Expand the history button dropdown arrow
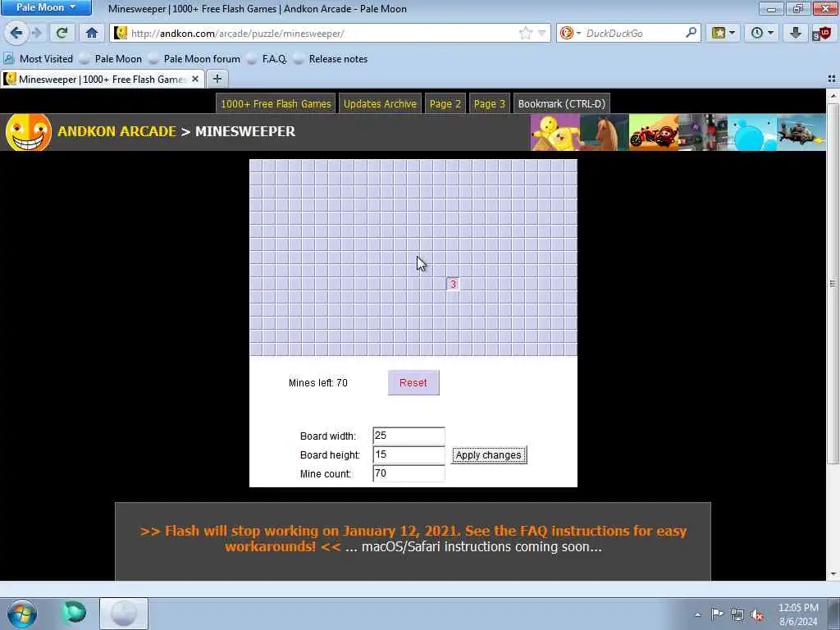The width and height of the screenshot is (840, 630). click(x=771, y=33)
